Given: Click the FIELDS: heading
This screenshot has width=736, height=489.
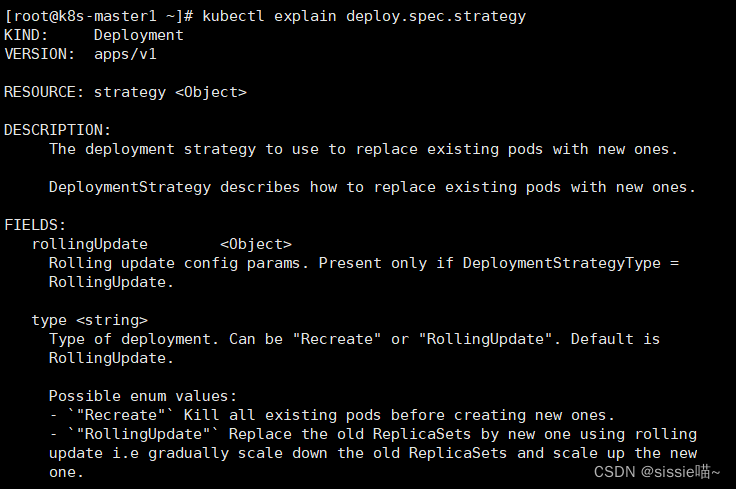Looking at the screenshot, I should [35, 225].
